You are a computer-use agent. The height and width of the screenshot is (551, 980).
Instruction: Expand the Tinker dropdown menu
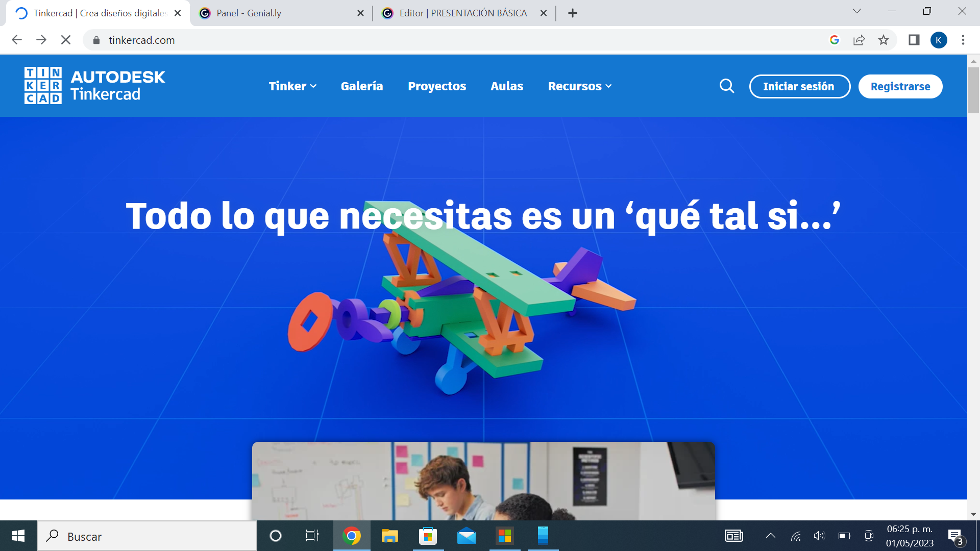point(292,86)
